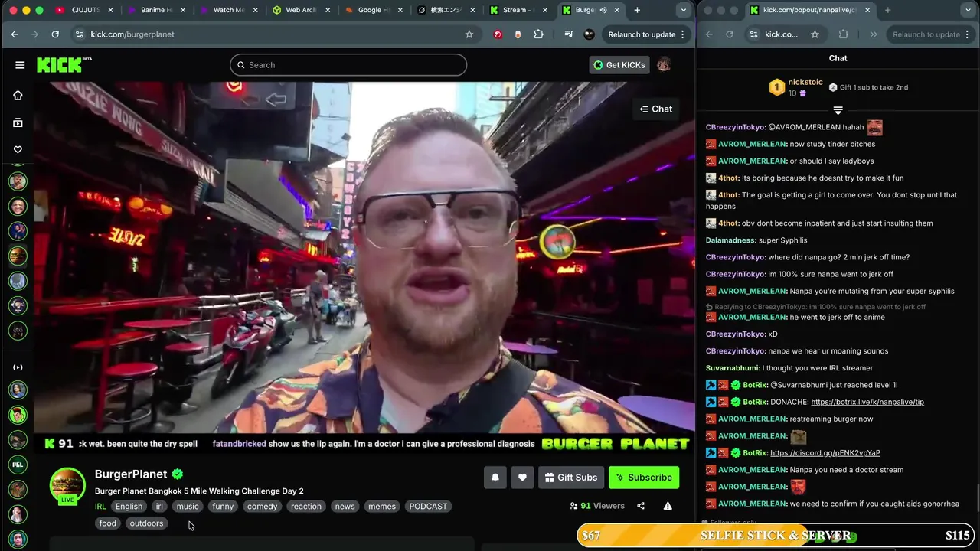980x551 pixels.
Task: Open the extensions puzzle icon in main window
Action: pos(538,34)
